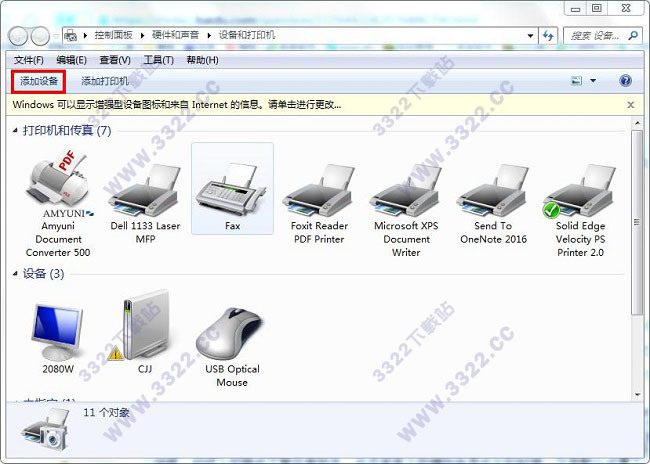650x464 pixels.
Task: Select the Fax device icon
Action: [232, 190]
